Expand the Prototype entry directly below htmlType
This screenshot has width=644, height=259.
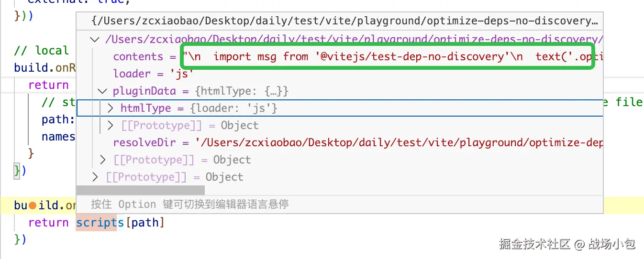111,126
